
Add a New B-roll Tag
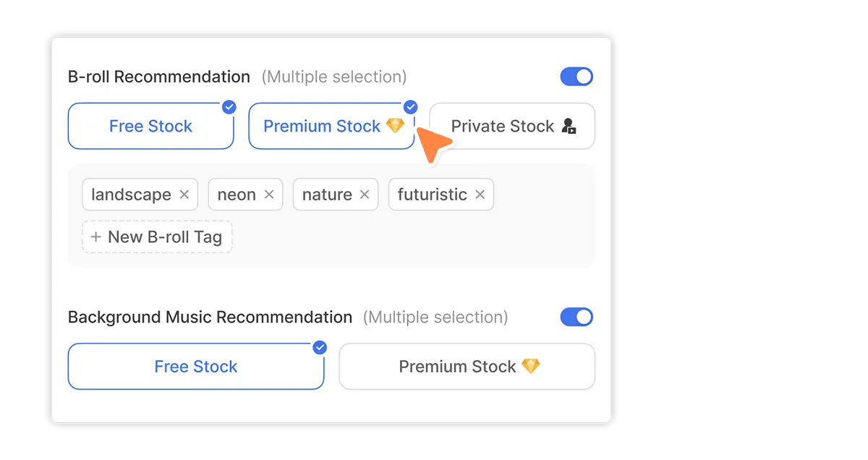click(157, 237)
